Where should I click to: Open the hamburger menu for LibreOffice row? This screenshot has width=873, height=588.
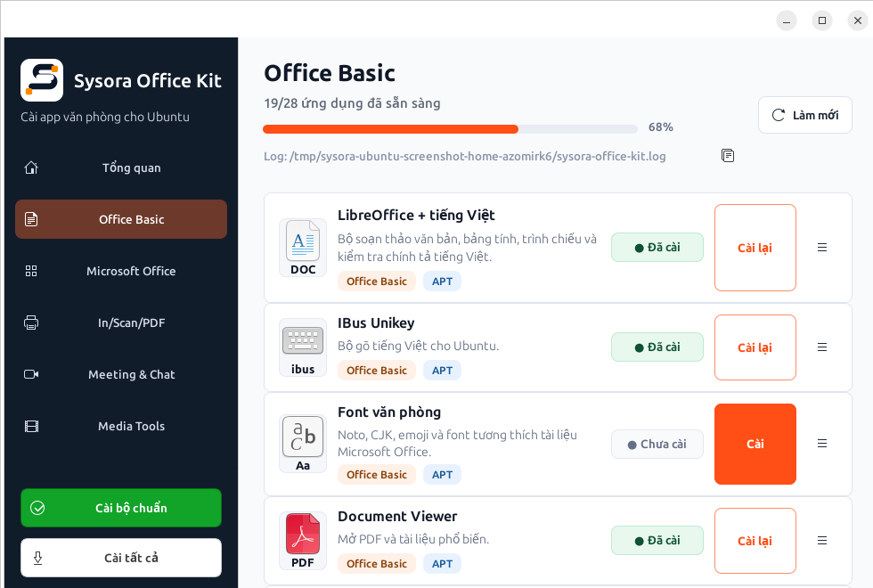pyautogui.click(x=822, y=248)
